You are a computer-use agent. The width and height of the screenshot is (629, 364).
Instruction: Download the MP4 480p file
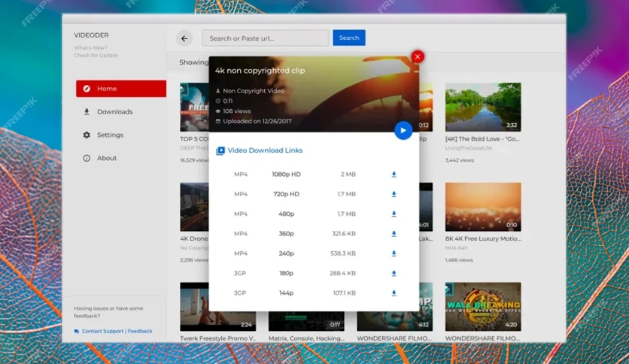click(x=394, y=214)
